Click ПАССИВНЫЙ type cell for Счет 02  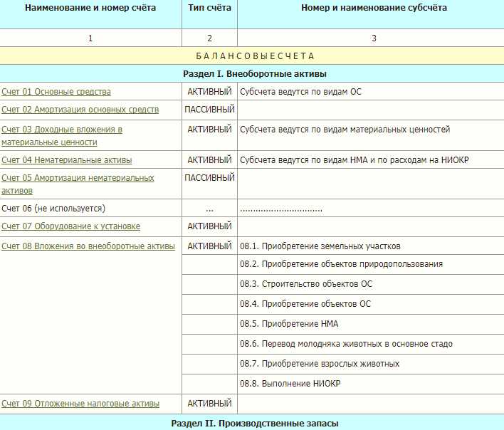(x=209, y=110)
